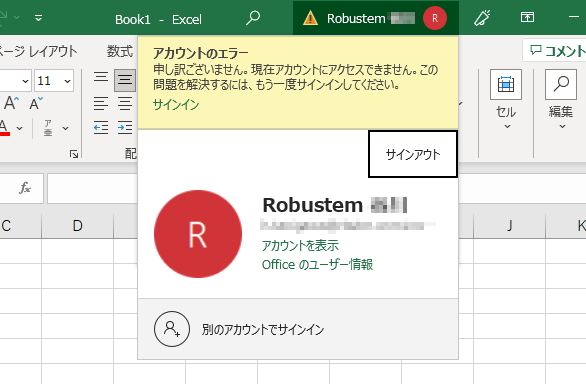Click the サインイン link in error banner
The width and height of the screenshot is (586, 384).
point(176,105)
